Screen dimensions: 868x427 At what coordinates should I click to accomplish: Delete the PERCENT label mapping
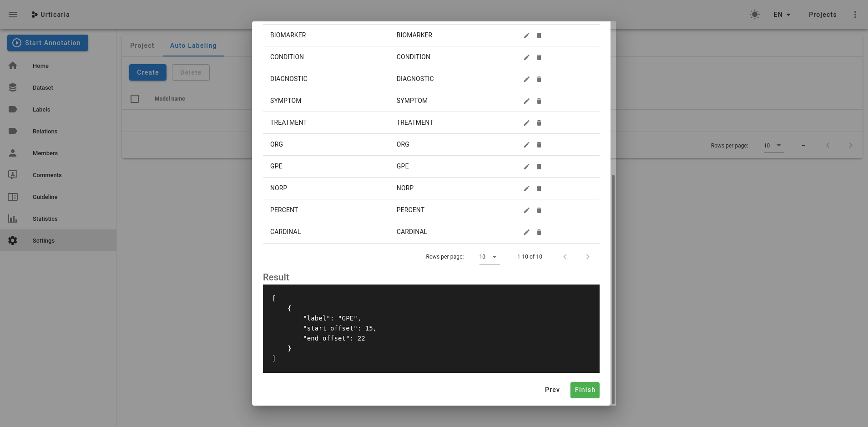coord(539,210)
